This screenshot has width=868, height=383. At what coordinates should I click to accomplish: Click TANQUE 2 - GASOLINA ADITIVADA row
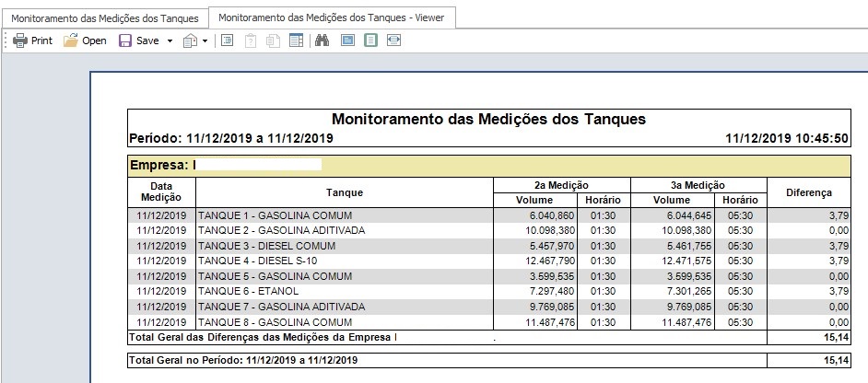click(x=489, y=230)
